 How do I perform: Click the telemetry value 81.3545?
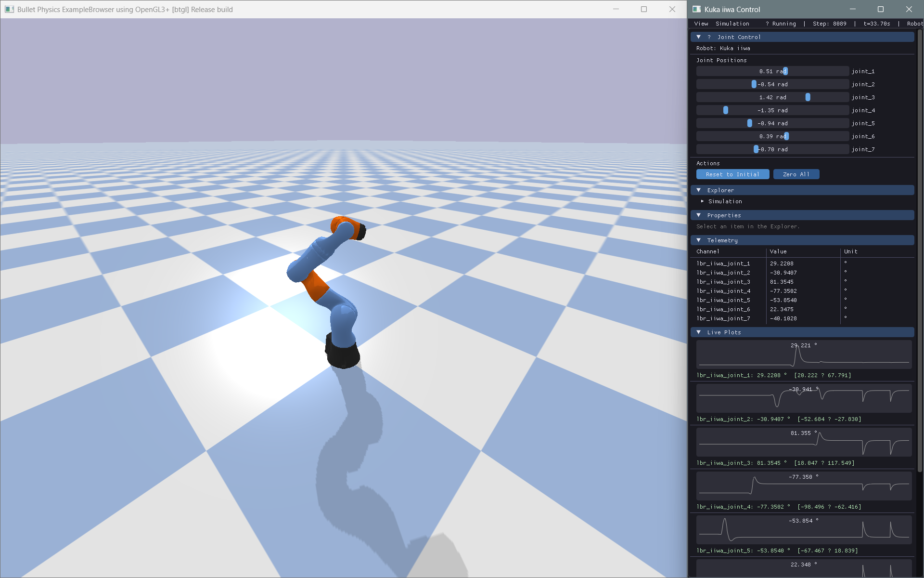tap(782, 282)
